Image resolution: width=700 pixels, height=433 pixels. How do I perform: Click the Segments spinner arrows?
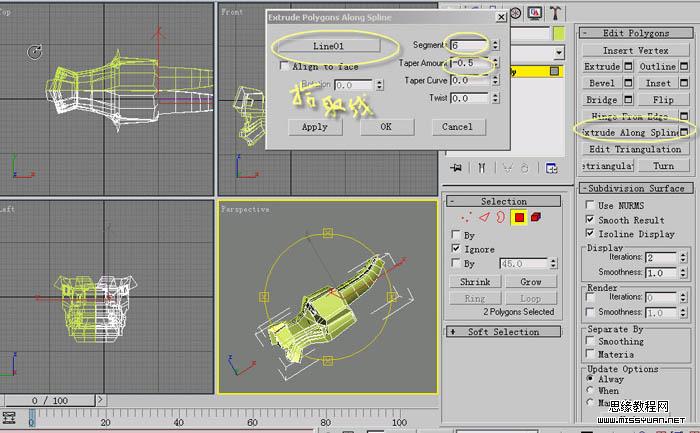pos(495,45)
